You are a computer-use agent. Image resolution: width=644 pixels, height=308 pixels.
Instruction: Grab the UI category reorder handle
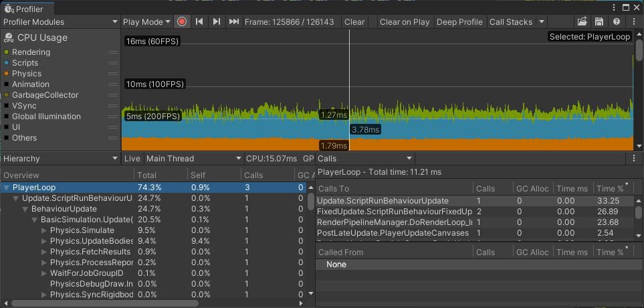pos(113,127)
